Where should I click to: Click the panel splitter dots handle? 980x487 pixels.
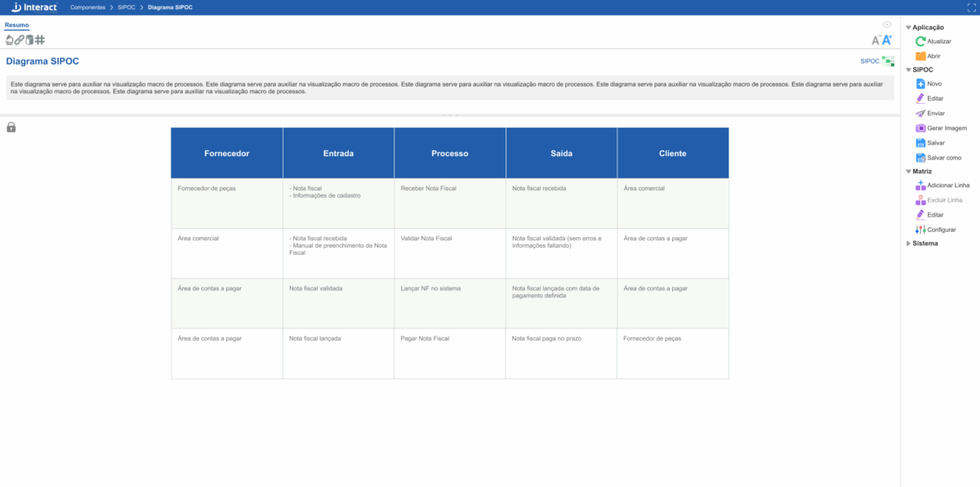[x=449, y=115]
